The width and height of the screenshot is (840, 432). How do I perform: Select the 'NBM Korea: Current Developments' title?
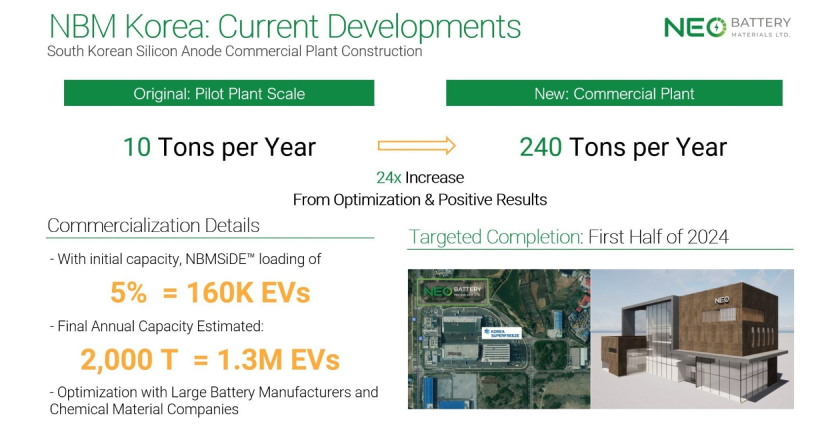[284, 26]
